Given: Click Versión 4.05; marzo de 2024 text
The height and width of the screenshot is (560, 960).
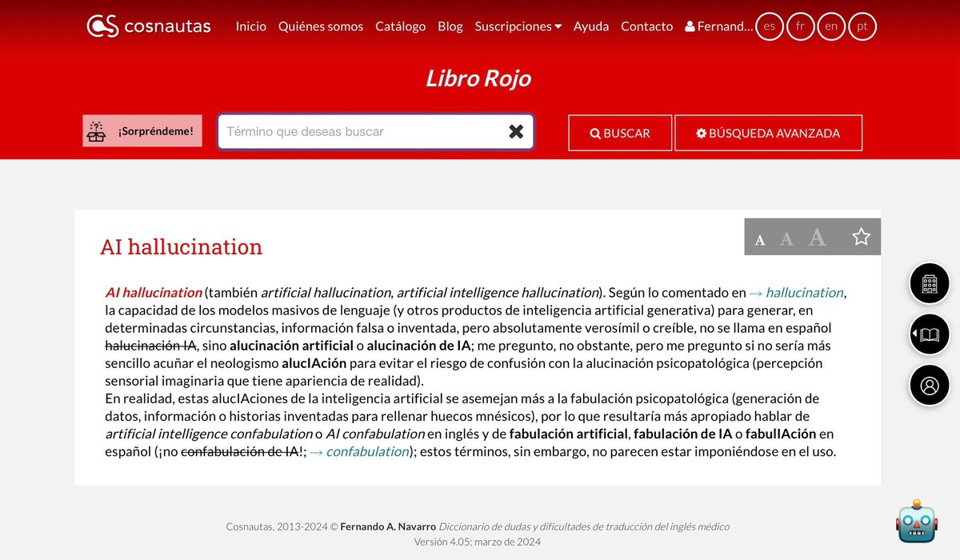Looking at the screenshot, I should [x=478, y=542].
